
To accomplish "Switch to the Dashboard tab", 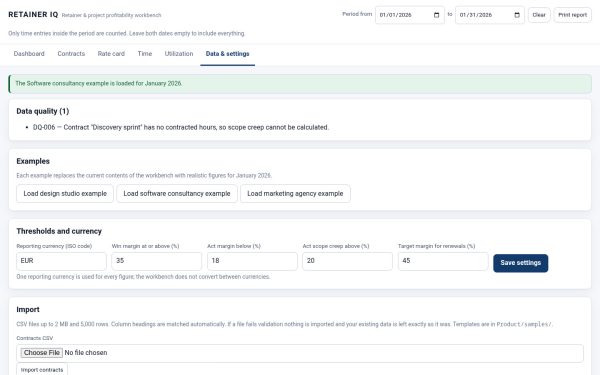I will [x=29, y=54].
